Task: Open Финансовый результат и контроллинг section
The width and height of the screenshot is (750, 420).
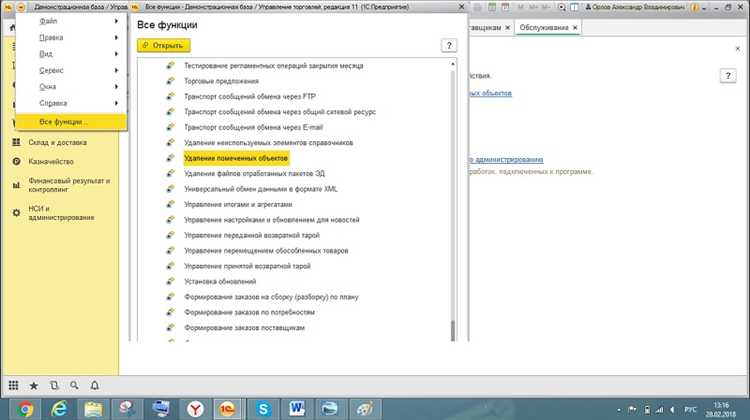Action: (x=69, y=185)
